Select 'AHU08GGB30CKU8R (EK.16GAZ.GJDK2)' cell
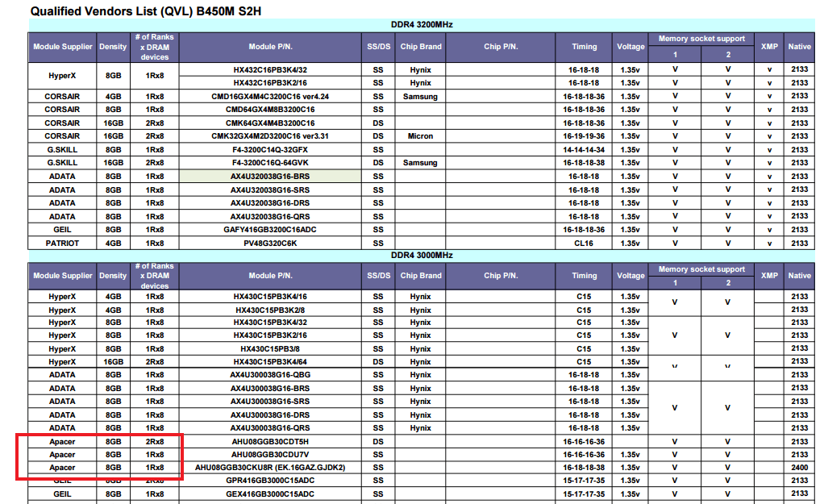 pyautogui.click(x=270, y=468)
